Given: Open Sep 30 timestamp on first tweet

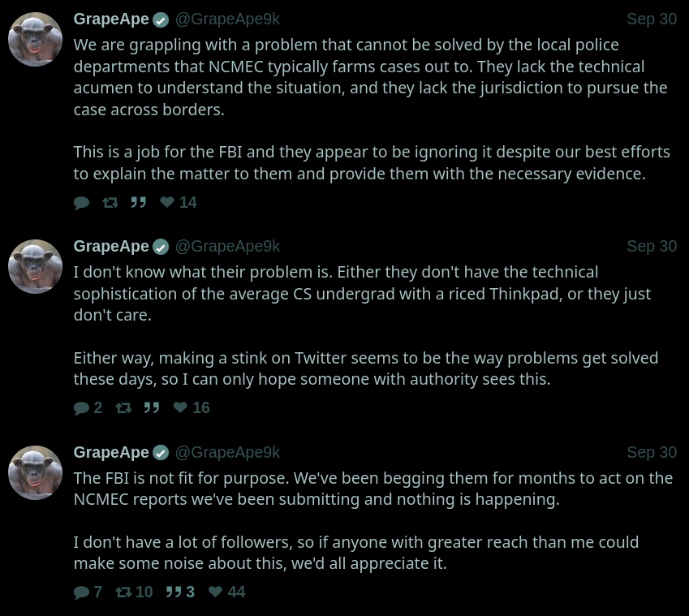Looking at the screenshot, I should (x=652, y=19).
